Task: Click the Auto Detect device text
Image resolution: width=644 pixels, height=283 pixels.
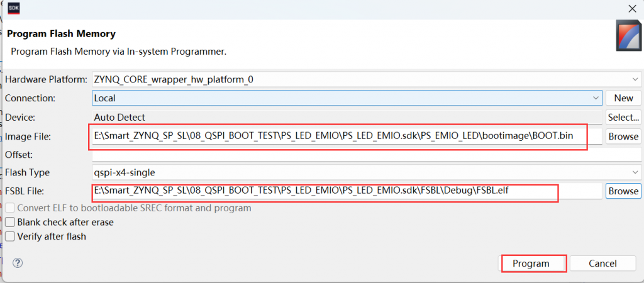Action: coord(119,117)
